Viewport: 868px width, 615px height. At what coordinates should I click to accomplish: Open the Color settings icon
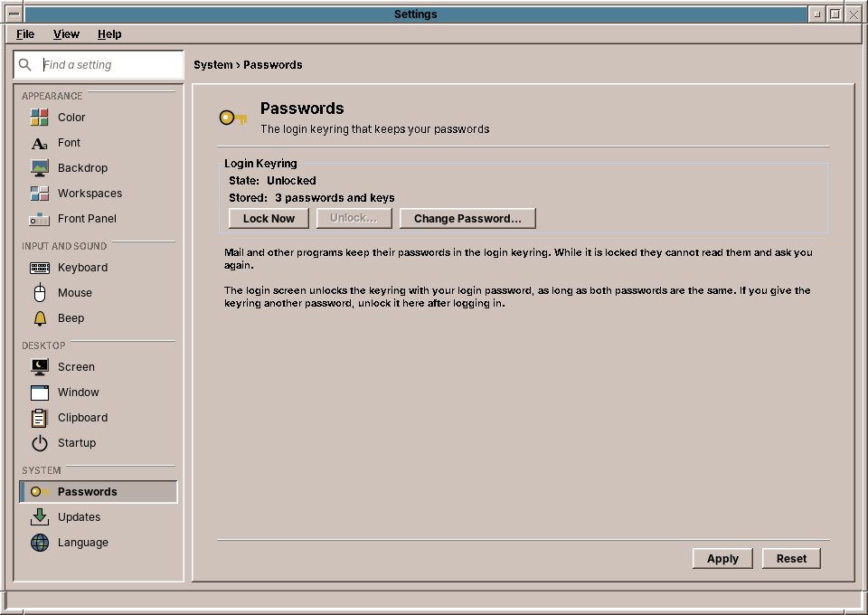click(x=39, y=118)
